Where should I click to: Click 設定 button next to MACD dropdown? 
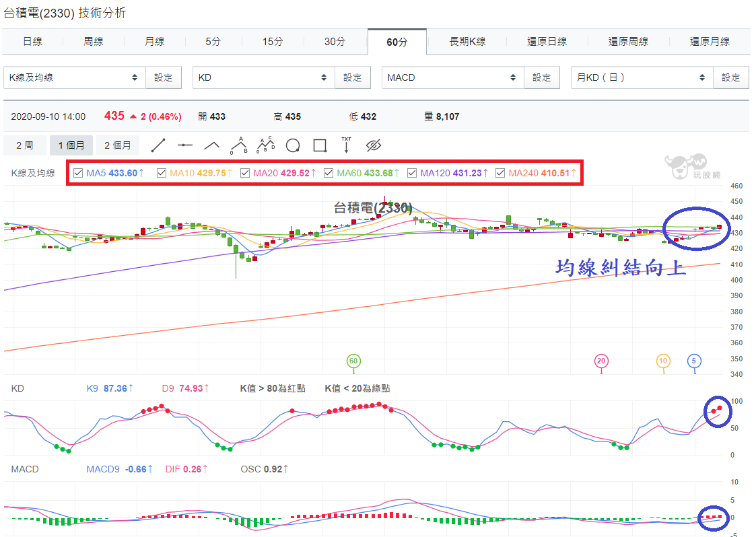(x=541, y=77)
